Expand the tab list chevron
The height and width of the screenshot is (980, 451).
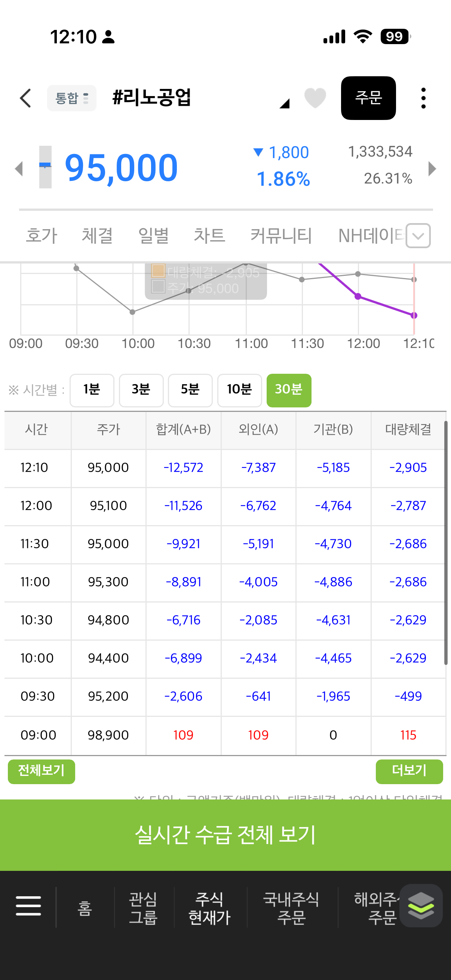(418, 236)
